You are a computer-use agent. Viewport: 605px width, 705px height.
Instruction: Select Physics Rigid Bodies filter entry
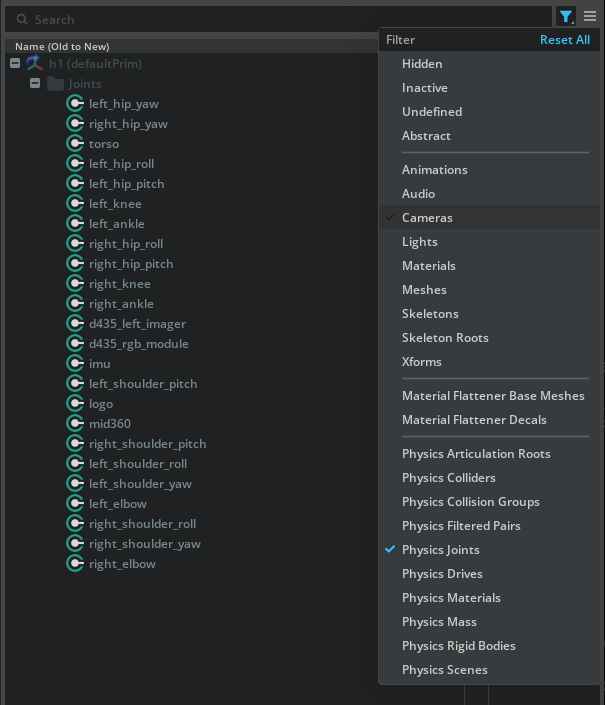[x=458, y=646]
